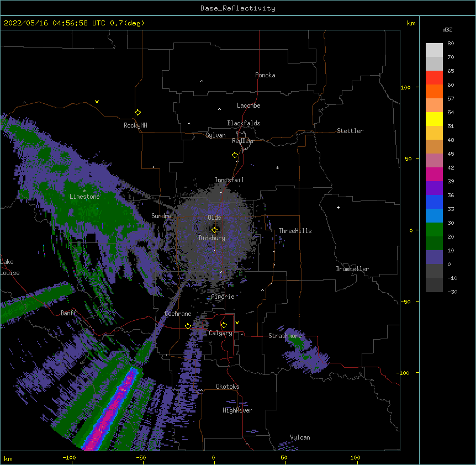Click the Vulcan label
476x465 pixels.
tap(300, 437)
